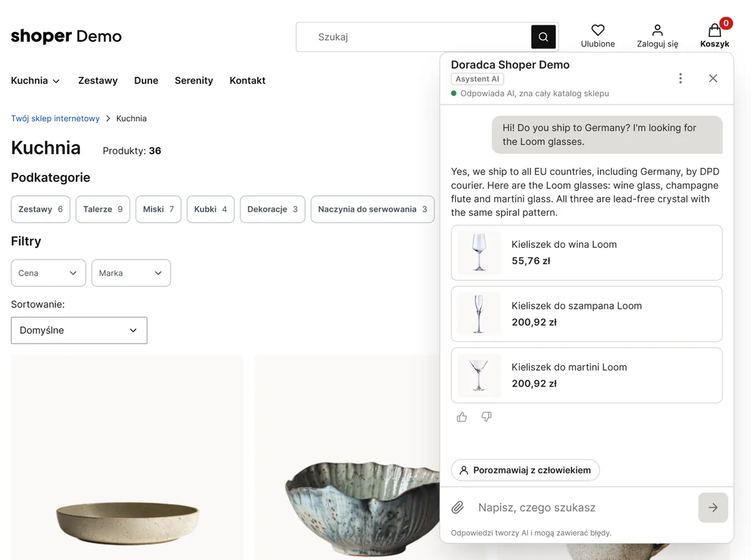This screenshot has width=751, height=560.
Task: Give thumbs up to AI answer
Action: point(462,417)
